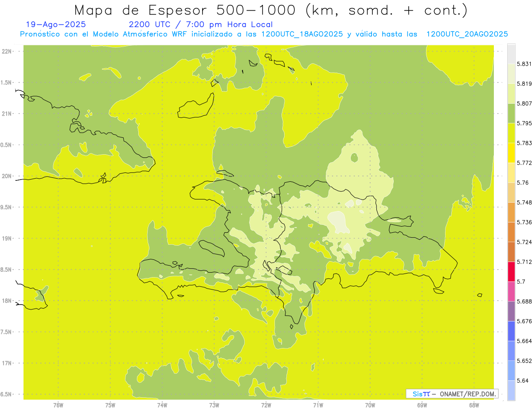Click the legend value '5.724'

pyautogui.click(x=524, y=242)
